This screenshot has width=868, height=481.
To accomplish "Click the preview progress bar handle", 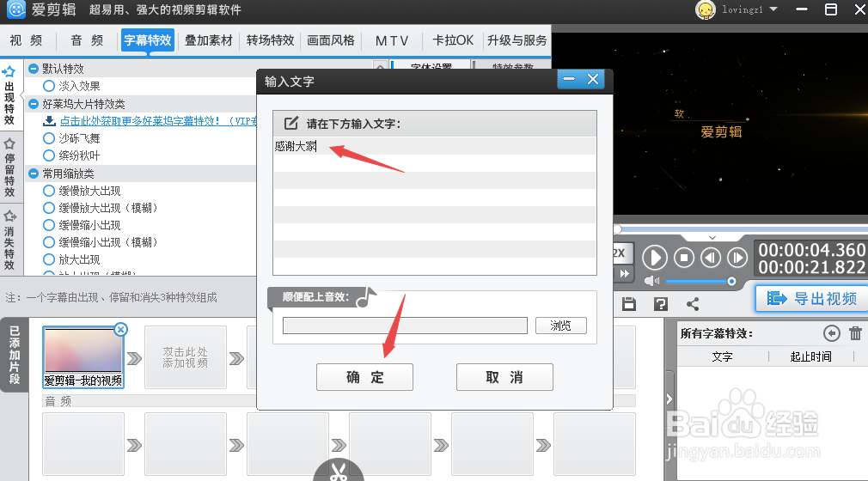I will point(617,229).
